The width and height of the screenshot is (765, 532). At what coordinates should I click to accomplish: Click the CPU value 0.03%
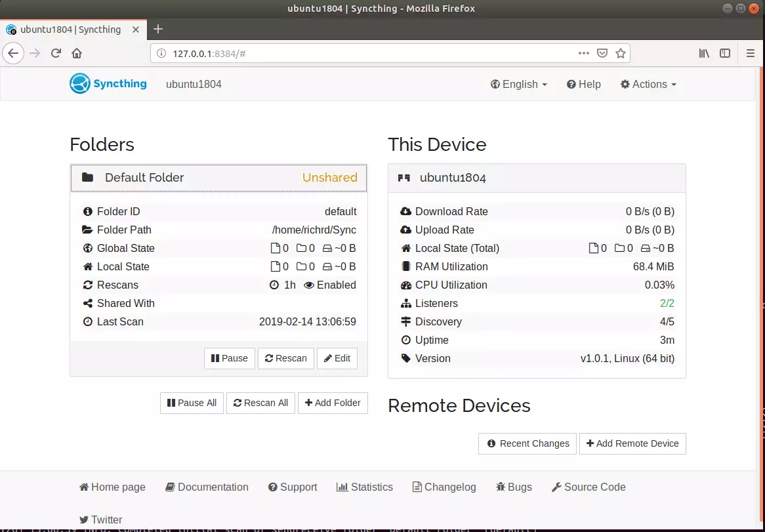(659, 285)
